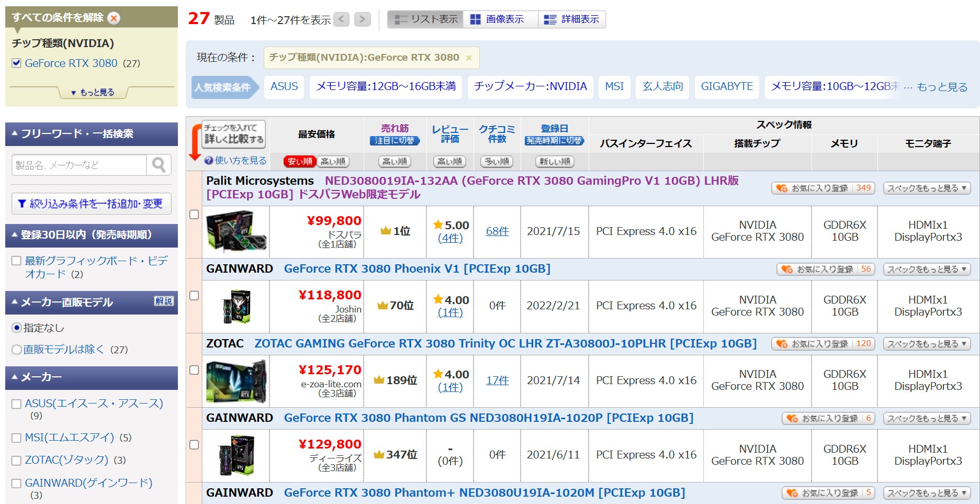Collapse メーカー section header
Screen dimensions: 980x504
click(x=92, y=377)
